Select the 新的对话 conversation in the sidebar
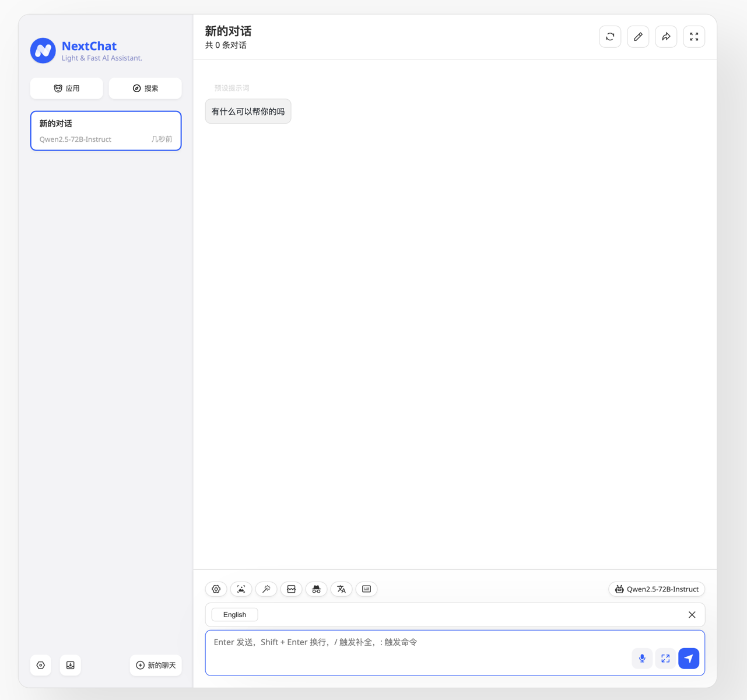The width and height of the screenshot is (747, 700). (106, 131)
